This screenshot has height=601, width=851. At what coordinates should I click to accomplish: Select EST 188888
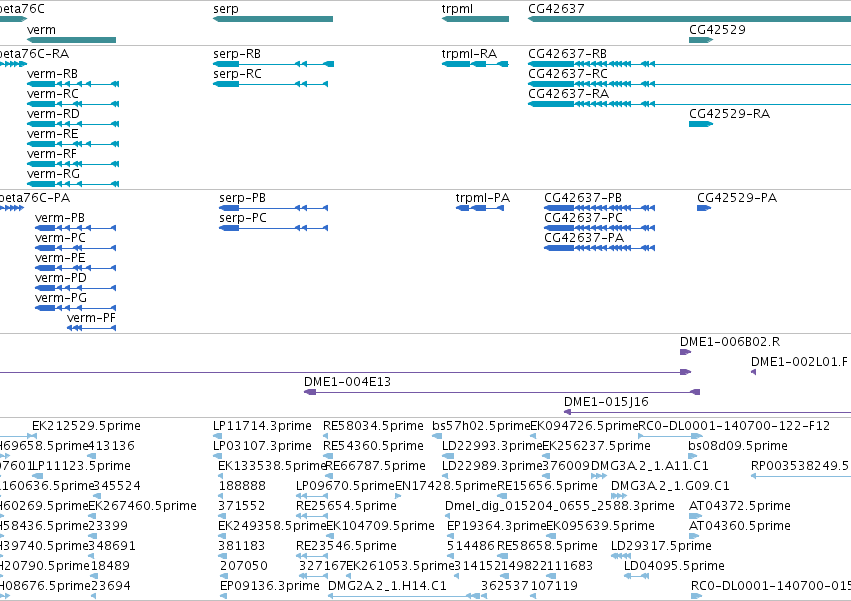[x=242, y=485]
